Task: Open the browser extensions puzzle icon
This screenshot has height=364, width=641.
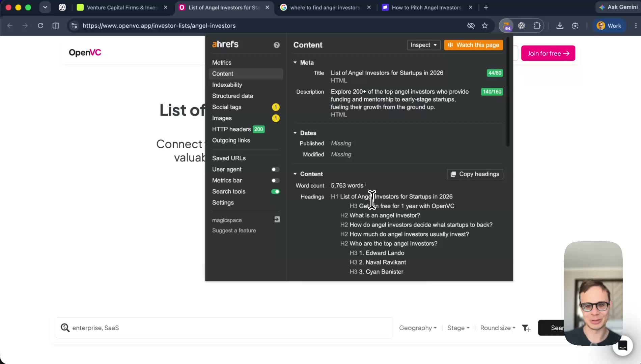Action: tap(537, 26)
